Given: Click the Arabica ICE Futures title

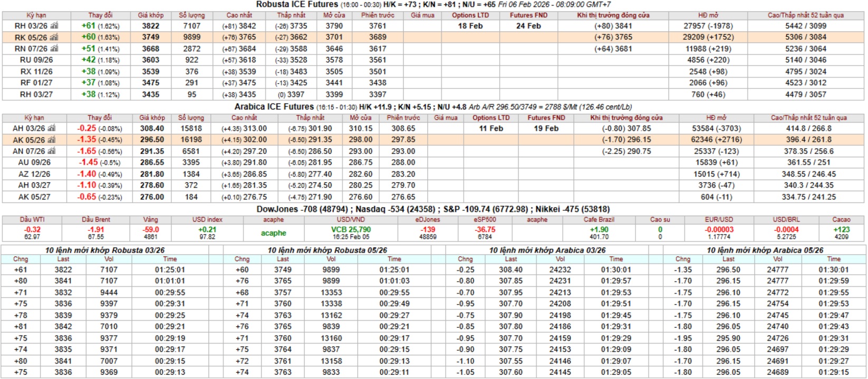Looking at the screenshot, I should click(274, 106).
